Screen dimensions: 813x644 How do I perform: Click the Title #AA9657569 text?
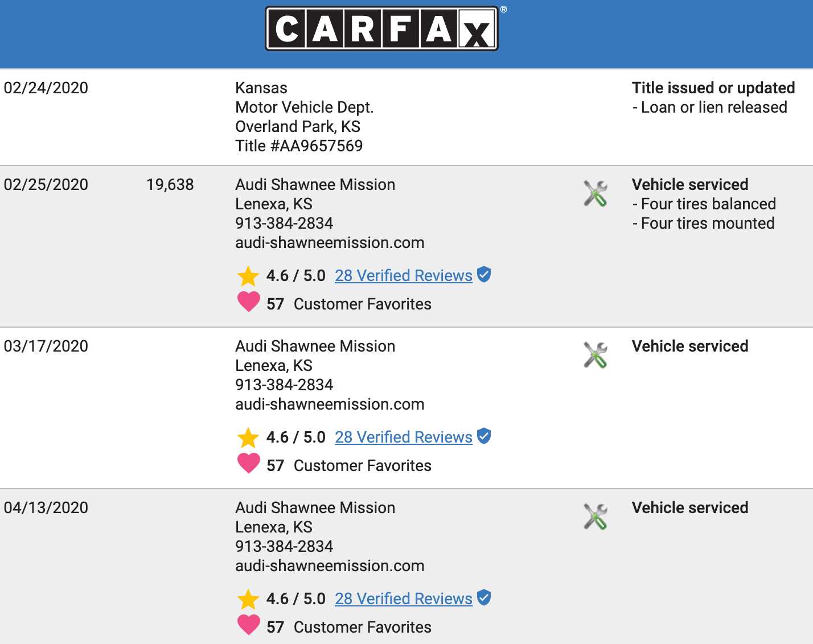coord(299,146)
